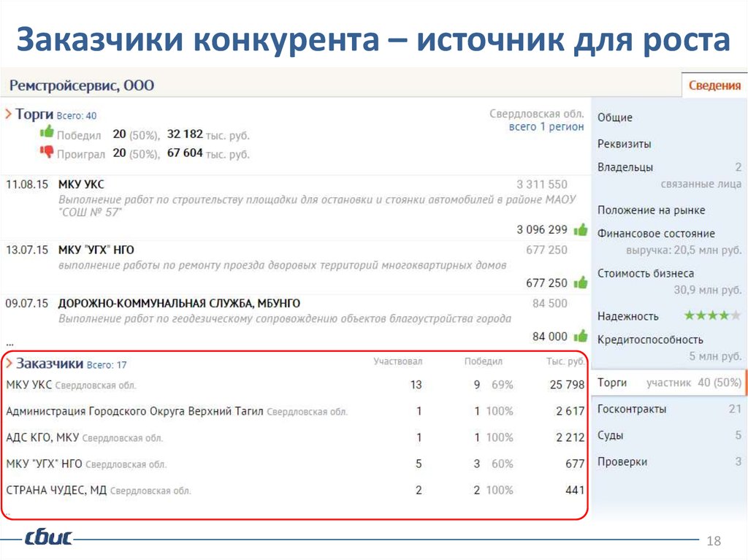Click the tender description about 'СОШ № 57'
This screenshot has width=748, height=560.
[317, 206]
